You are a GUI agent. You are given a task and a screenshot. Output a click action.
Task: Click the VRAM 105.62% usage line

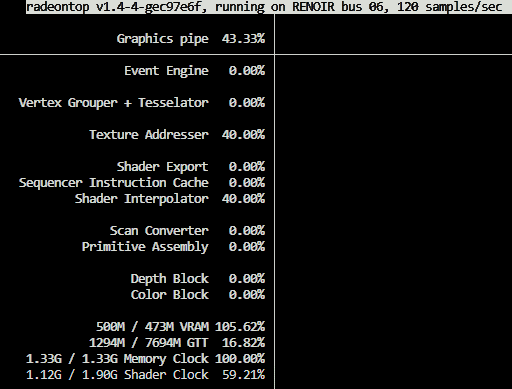click(180, 327)
